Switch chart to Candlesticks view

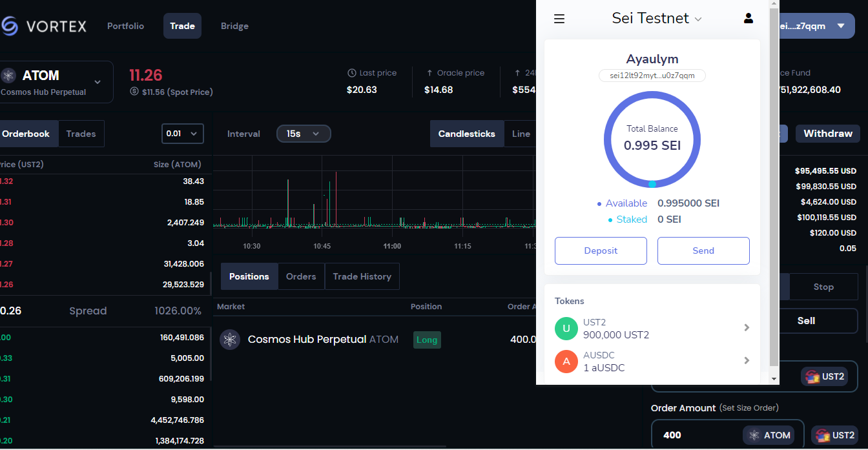pos(467,134)
